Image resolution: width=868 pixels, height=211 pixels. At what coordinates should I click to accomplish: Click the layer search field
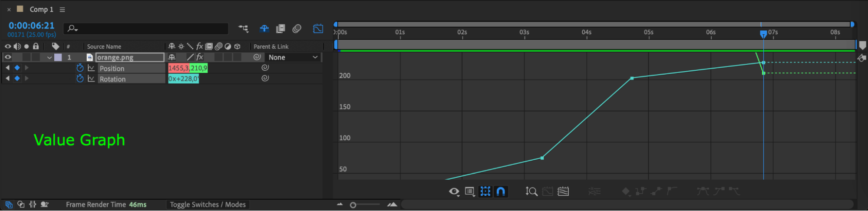click(x=146, y=29)
